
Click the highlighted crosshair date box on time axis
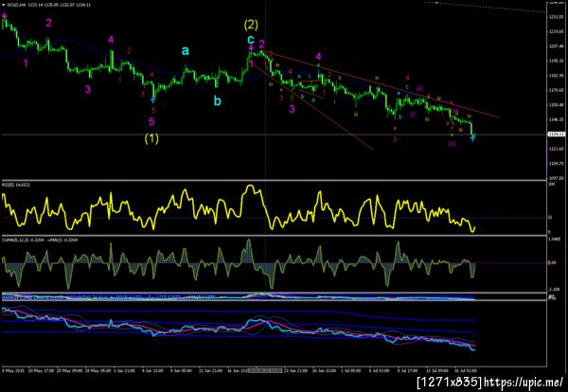(266, 371)
